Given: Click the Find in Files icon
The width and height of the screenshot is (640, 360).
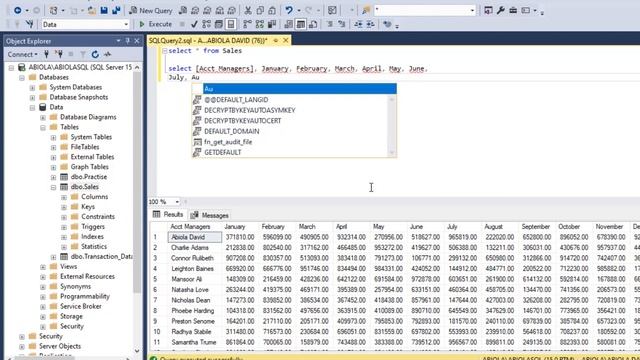Looking at the screenshot, I should point(366,10).
